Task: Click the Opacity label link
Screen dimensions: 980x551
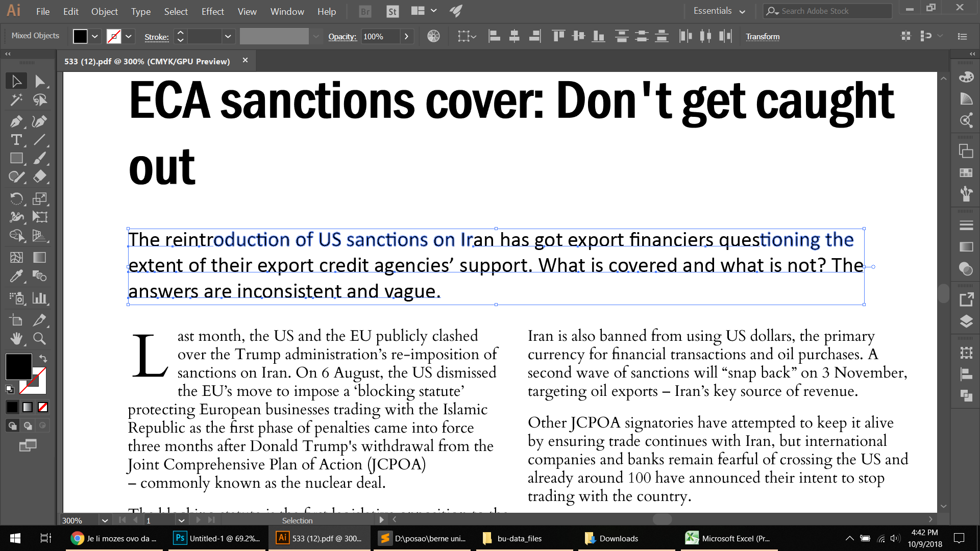Action: (342, 36)
